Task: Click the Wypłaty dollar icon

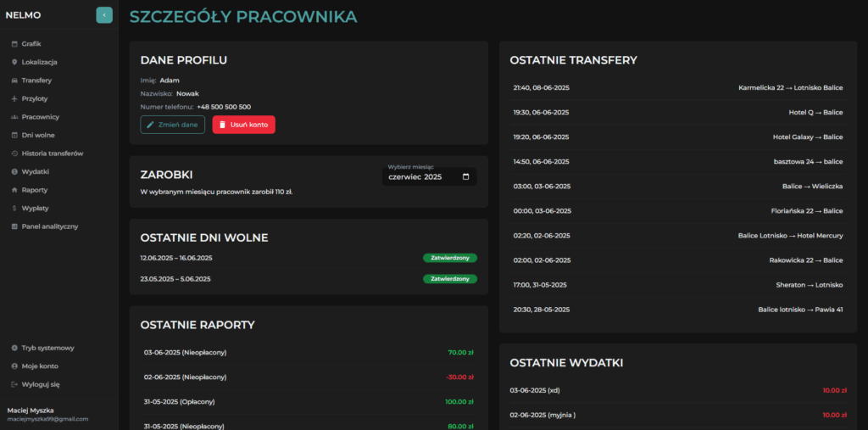Action: click(x=14, y=209)
